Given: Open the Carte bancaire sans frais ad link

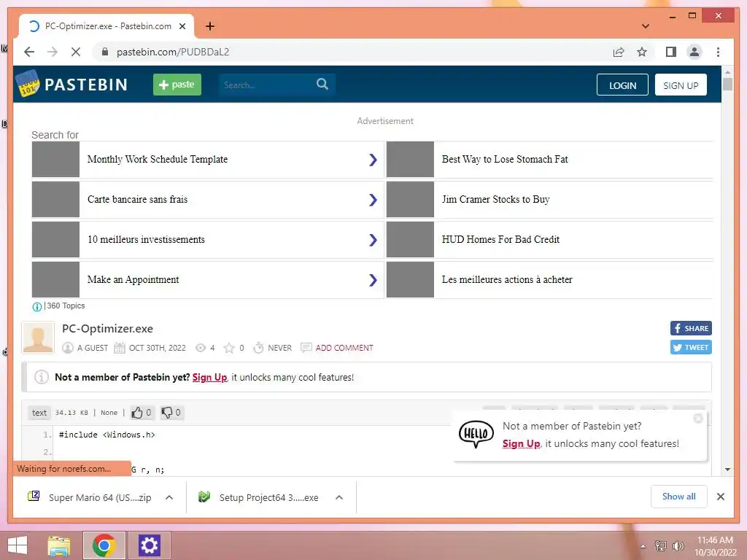Looking at the screenshot, I should (x=137, y=199).
